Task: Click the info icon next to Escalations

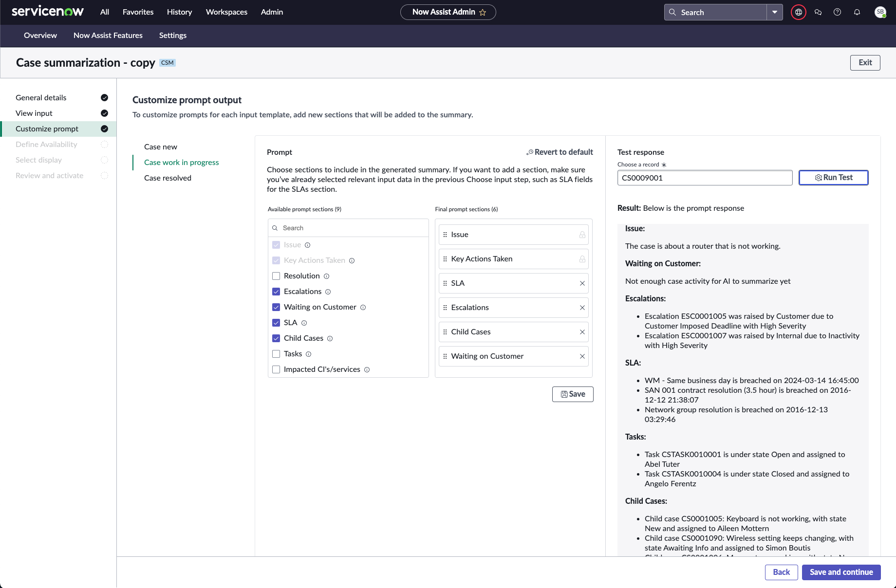Action: pyautogui.click(x=328, y=292)
